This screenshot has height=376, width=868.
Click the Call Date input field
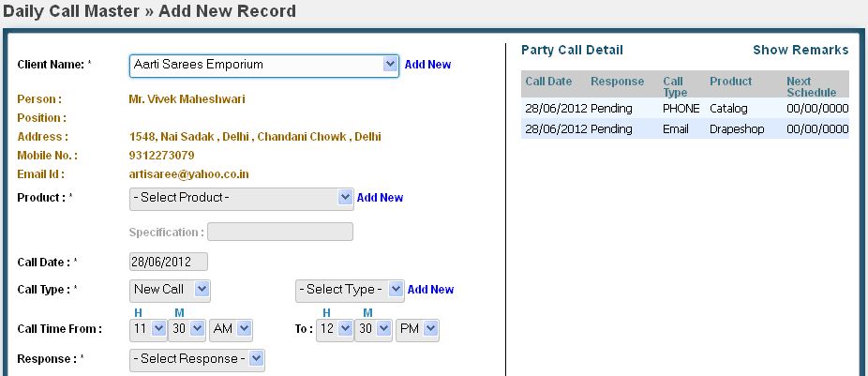click(168, 262)
